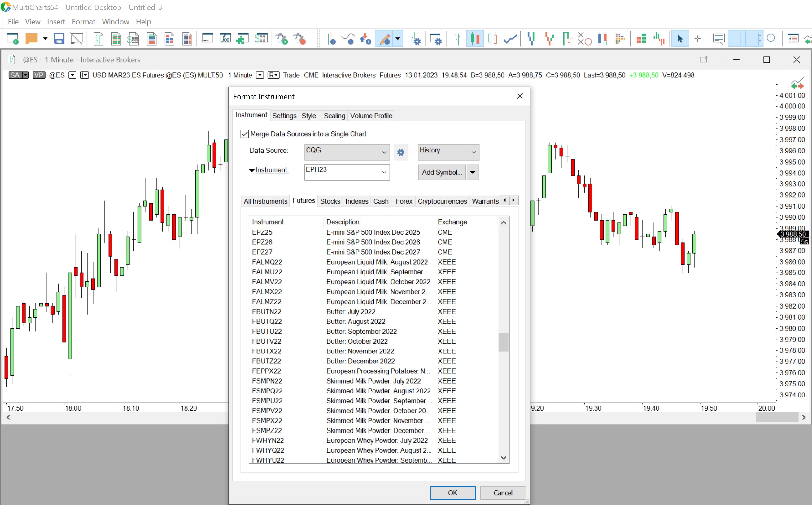This screenshot has height=505, width=812.
Task: Open the History dropdown
Action: click(x=448, y=152)
